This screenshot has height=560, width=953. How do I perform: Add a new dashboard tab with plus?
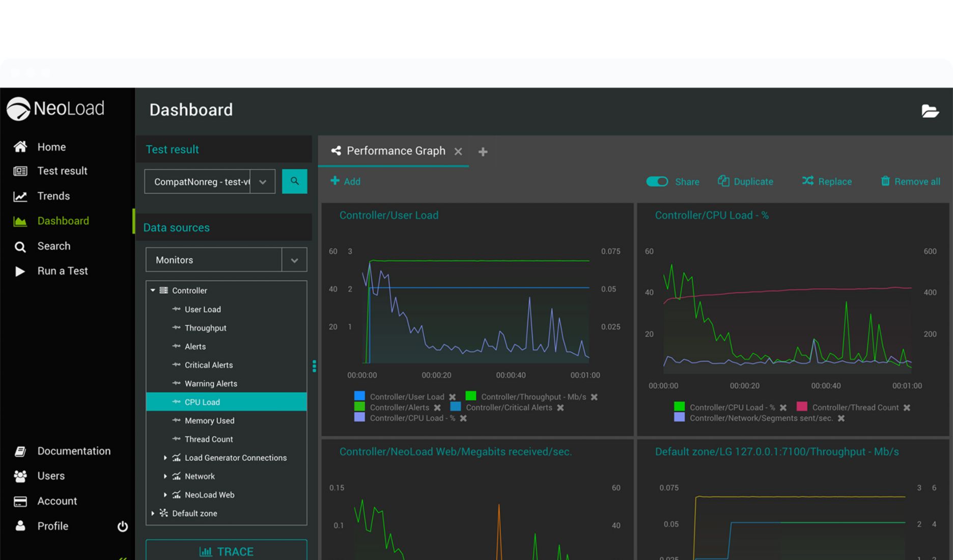(483, 152)
